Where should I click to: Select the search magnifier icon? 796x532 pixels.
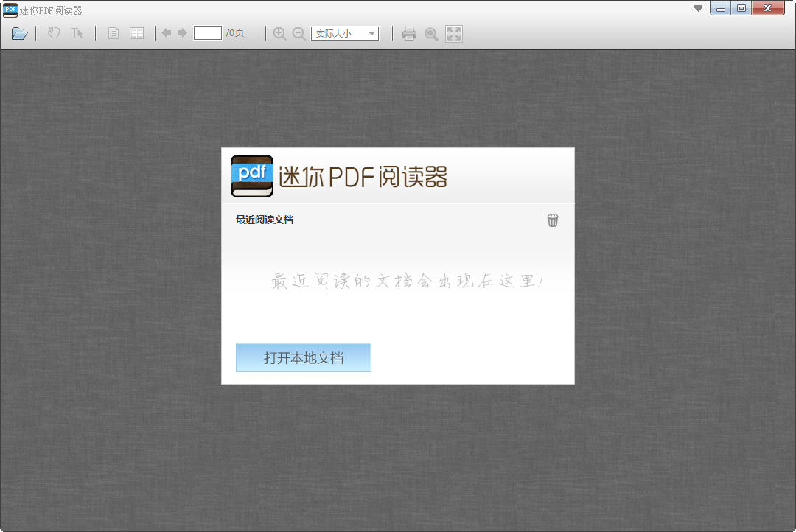coord(431,33)
